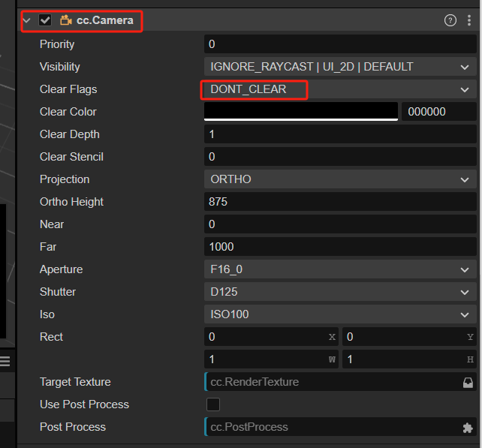The width and height of the screenshot is (482, 448).
Task: Click the Far plane value field
Action: (340, 247)
